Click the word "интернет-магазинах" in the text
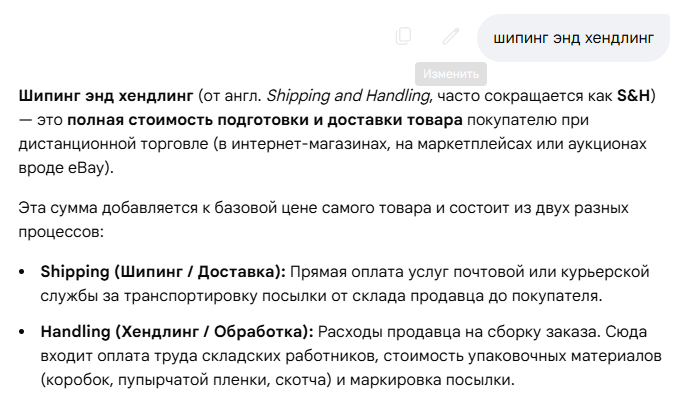Viewport: 692px width, 419px height. tap(309, 144)
